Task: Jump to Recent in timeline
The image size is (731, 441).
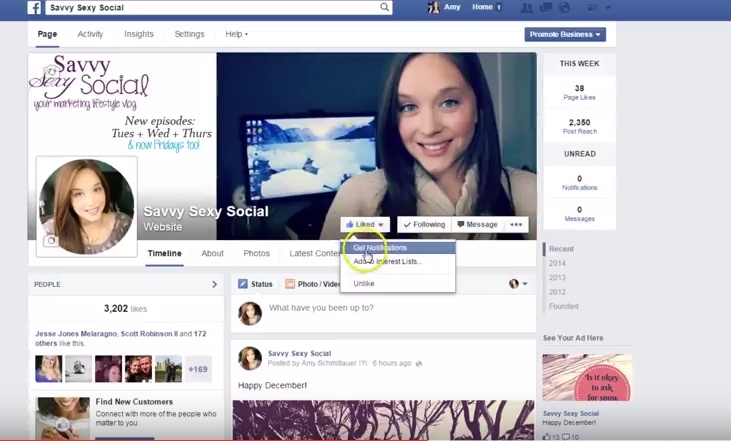Action: pyautogui.click(x=561, y=249)
